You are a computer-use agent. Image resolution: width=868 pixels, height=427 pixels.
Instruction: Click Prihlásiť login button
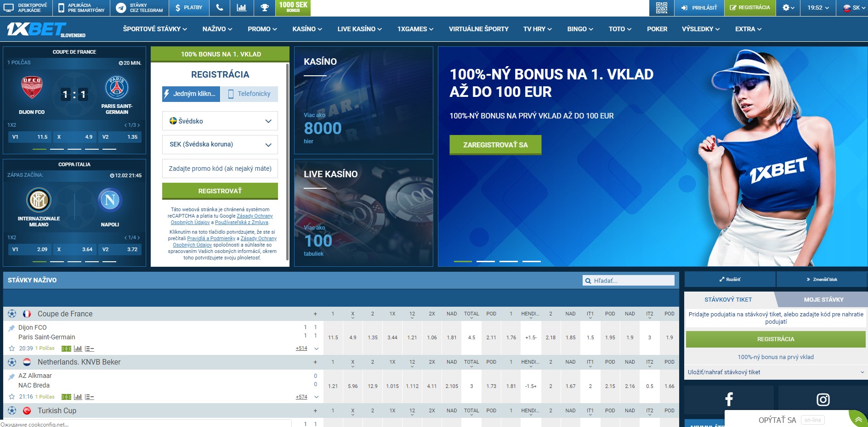[699, 8]
